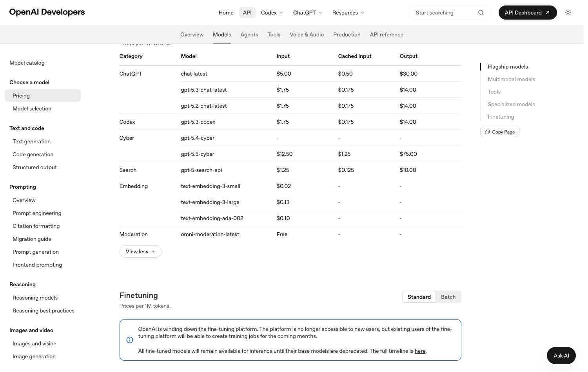
Task: Collapse the table with View less
Action: [x=140, y=251]
